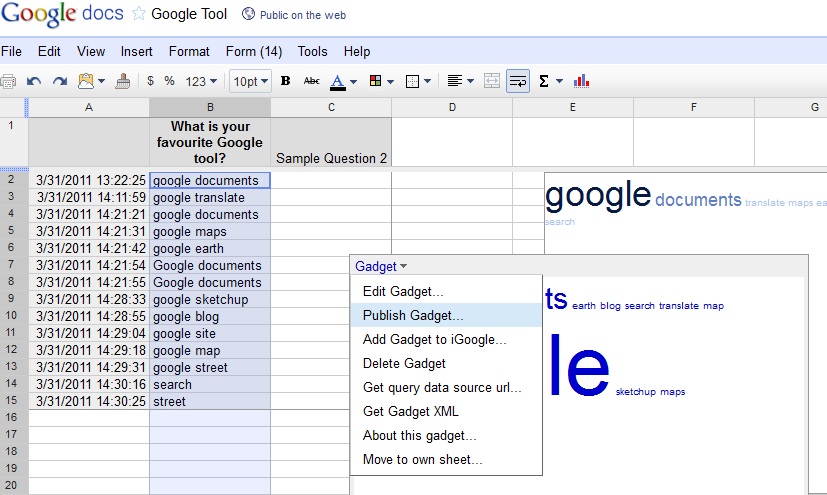This screenshot has height=495, width=827.
Task: Open the View menu
Action: click(91, 52)
